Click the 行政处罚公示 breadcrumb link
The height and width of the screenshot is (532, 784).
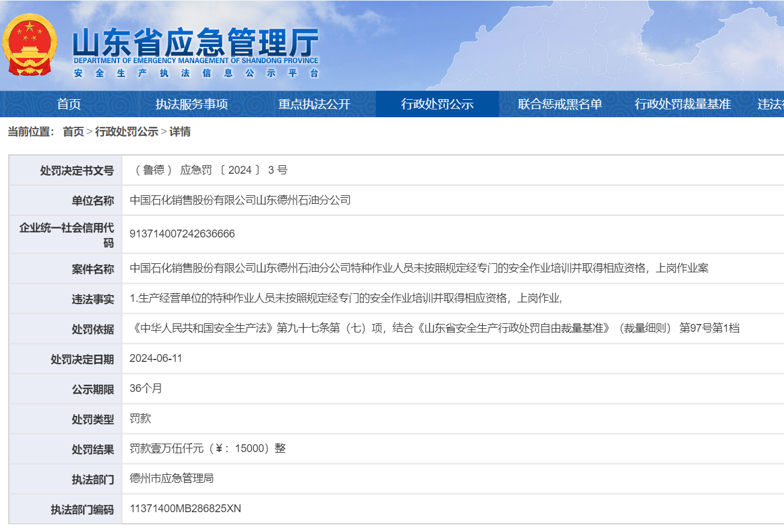coord(127,132)
